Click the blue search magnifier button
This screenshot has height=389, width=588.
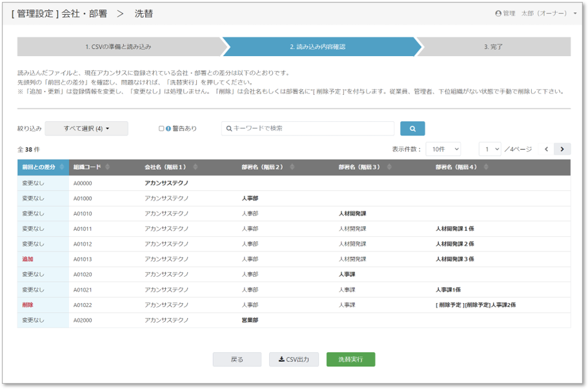412,128
